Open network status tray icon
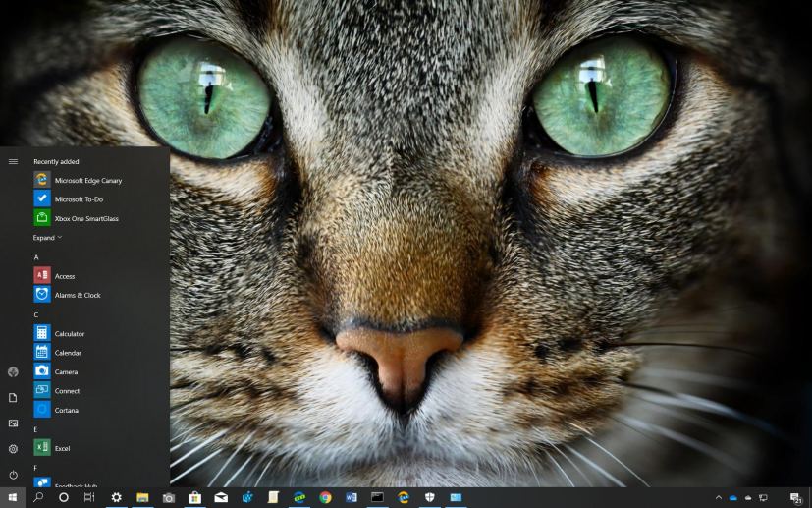 [x=763, y=498]
